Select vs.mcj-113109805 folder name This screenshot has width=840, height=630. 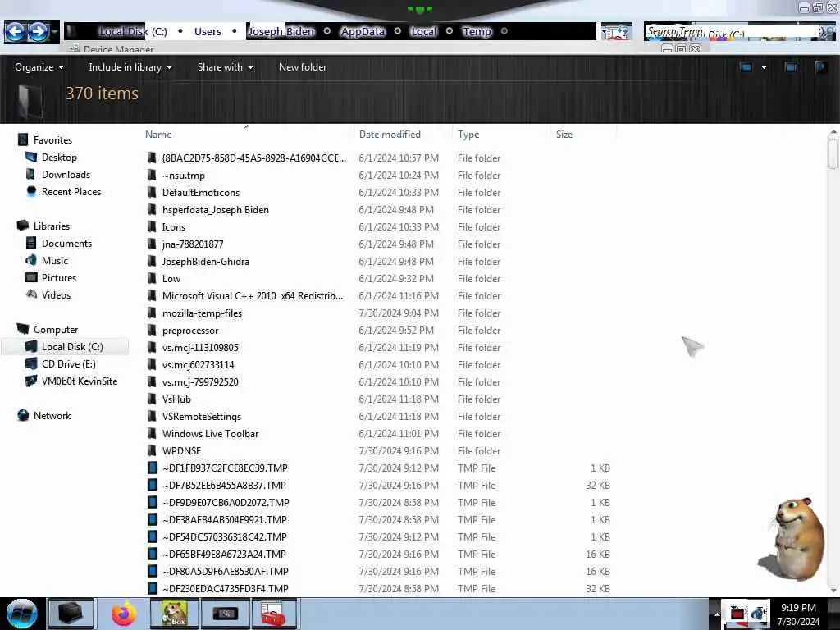(200, 348)
